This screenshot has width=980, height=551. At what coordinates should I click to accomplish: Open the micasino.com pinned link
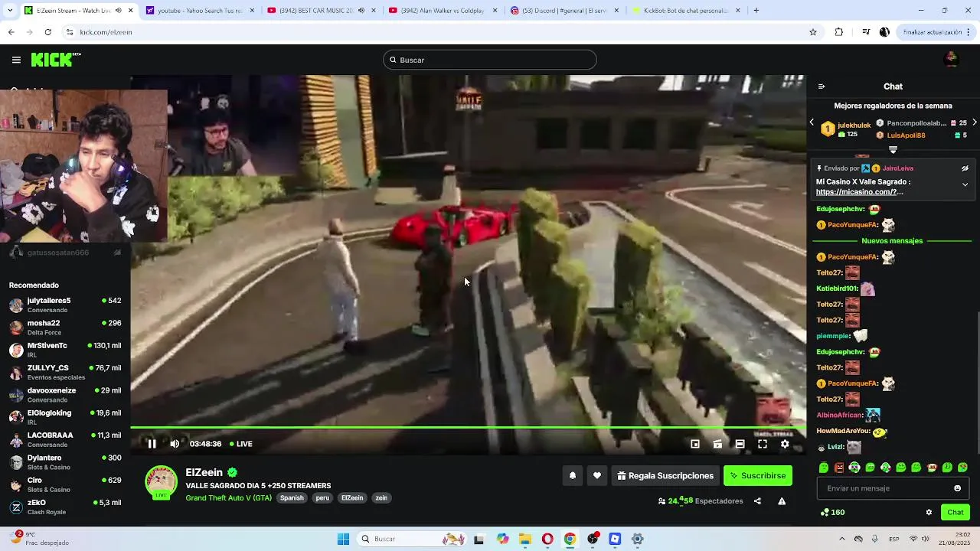[859, 192]
